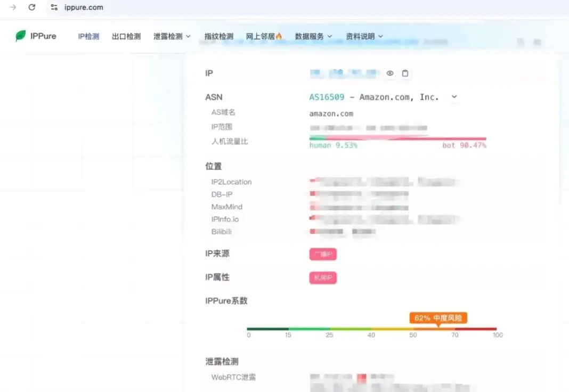The image size is (569, 392).
Task: Open 网上邻居 menu item
Action: [264, 36]
